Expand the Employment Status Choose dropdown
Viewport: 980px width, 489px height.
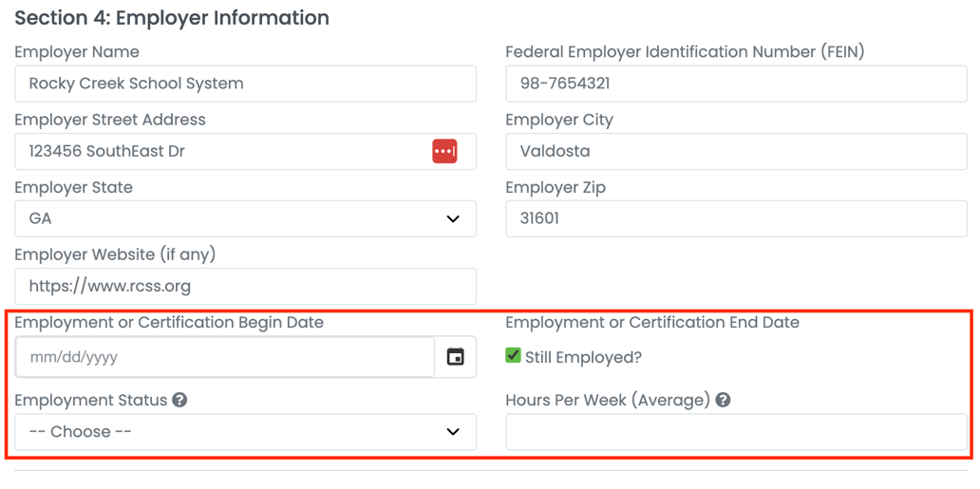point(245,432)
